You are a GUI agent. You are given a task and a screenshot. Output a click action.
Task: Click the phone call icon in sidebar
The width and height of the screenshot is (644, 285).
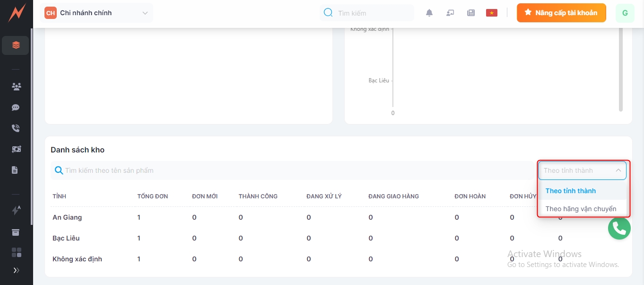16,128
